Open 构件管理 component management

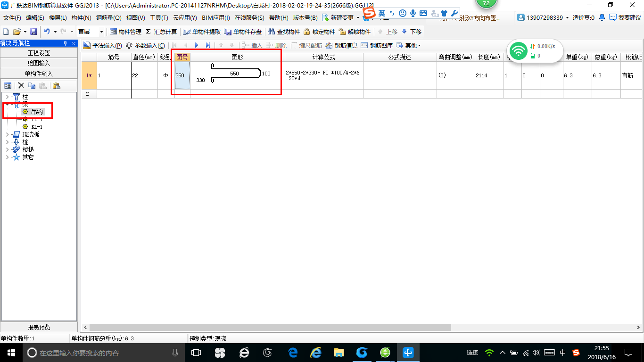tap(125, 32)
